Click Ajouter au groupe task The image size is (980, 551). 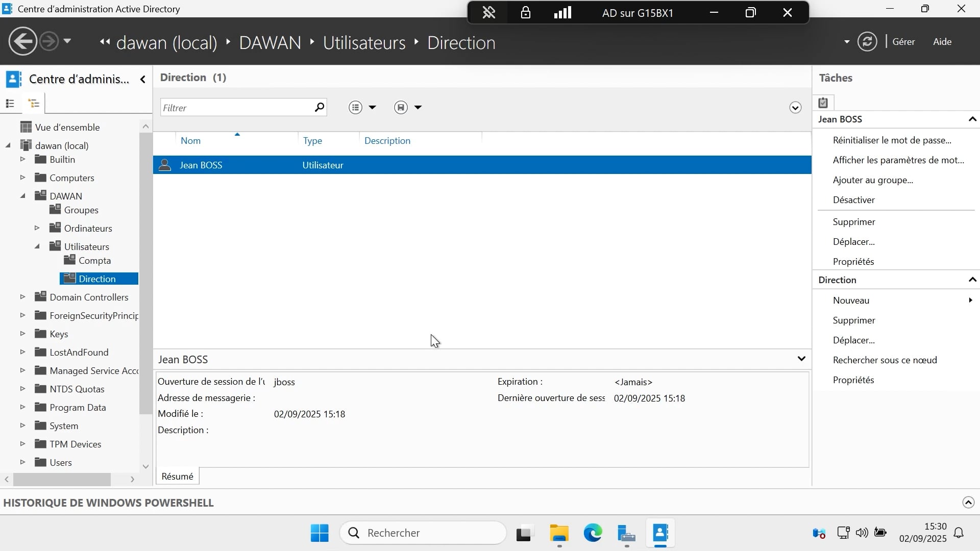click(x=873, y=180)
